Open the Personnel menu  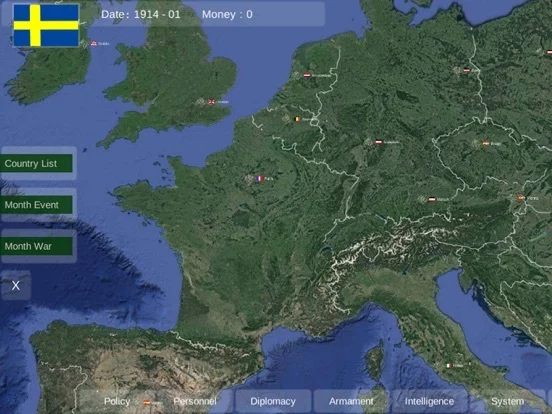195,401
